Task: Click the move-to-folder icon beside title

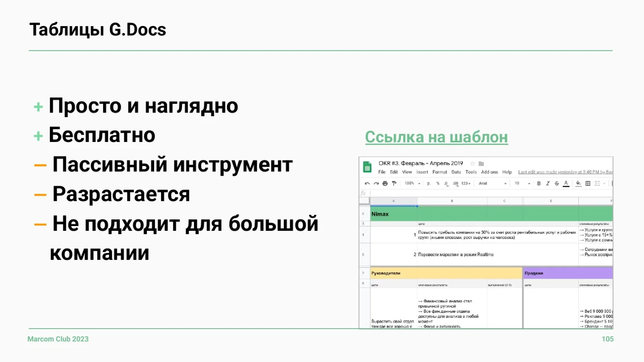Action: coord(481,164)
